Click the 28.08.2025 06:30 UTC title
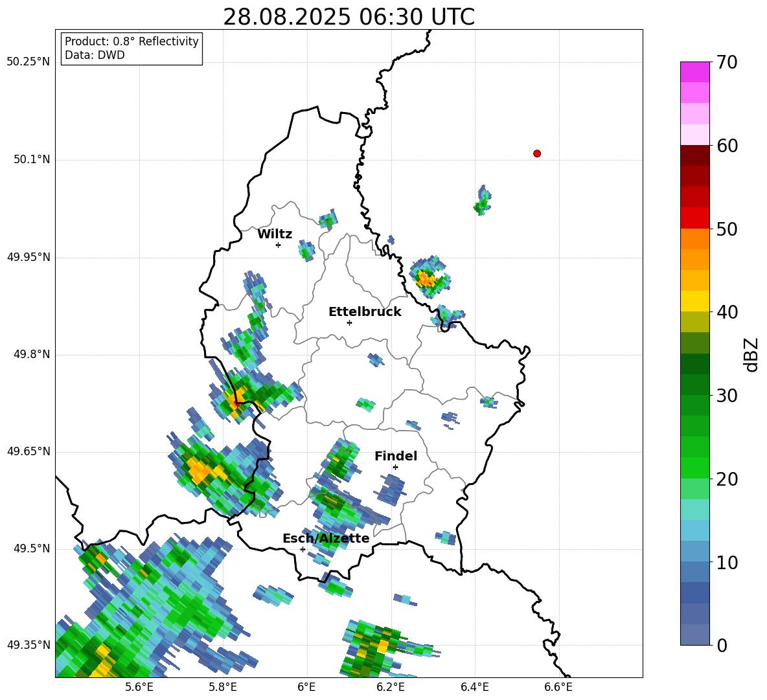This screenshot has height=700, width=767. (349, 17)
